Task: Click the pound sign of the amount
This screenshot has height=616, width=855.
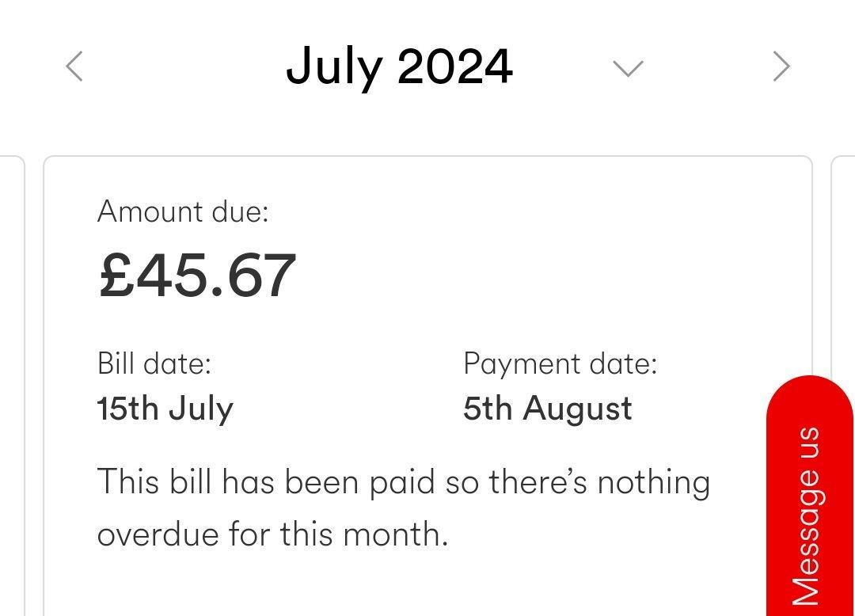Action: (x=116, y=276)
